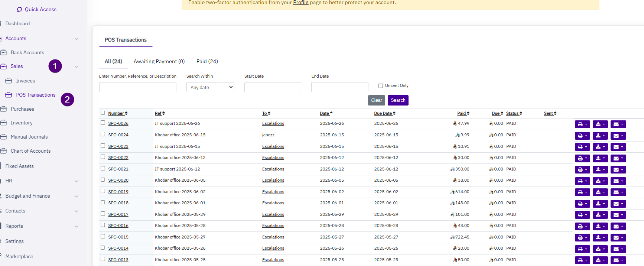Open the Profile link in the banner
This screenshot has width=644, height=266.
pos(300,3)
